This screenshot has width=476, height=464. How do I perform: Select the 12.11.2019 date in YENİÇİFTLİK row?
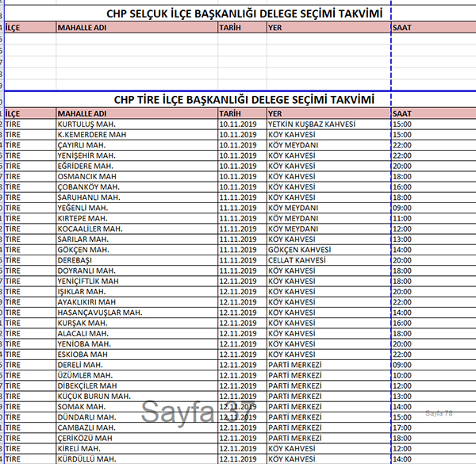coord(242,282)
